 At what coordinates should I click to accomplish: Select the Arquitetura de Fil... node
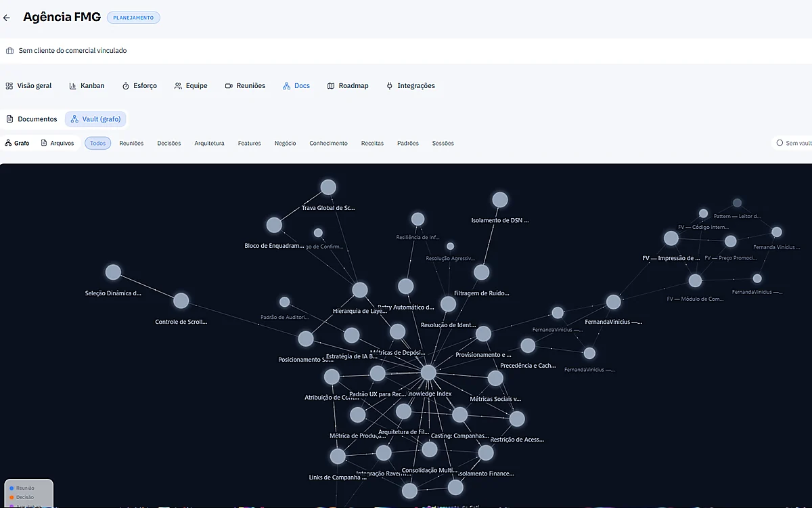coord(403,411)
